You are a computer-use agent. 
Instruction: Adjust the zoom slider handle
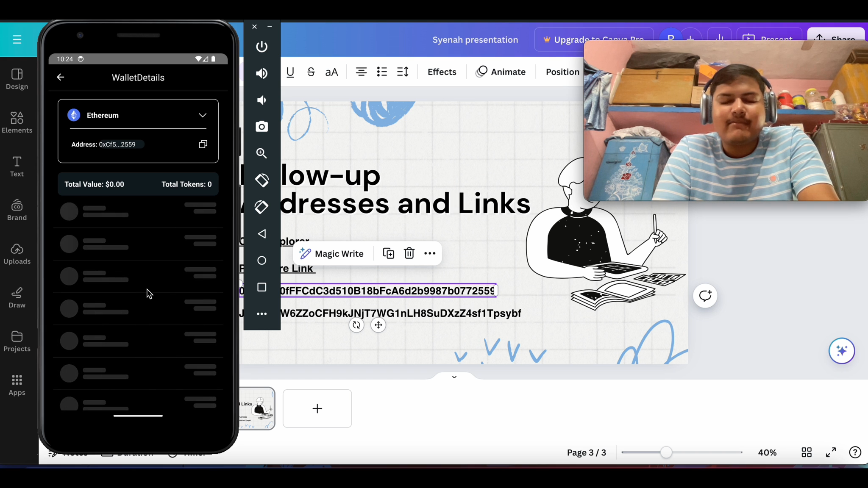point(666,452)
